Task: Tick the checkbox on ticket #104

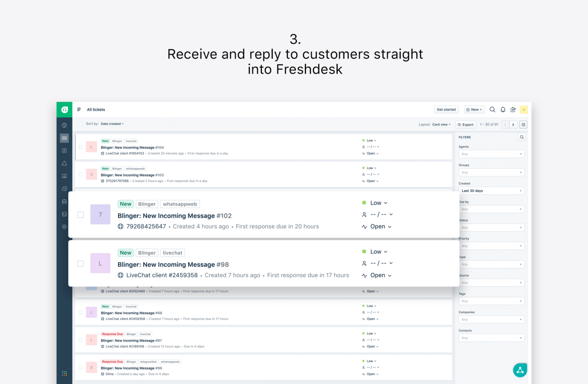Action: 80,147
